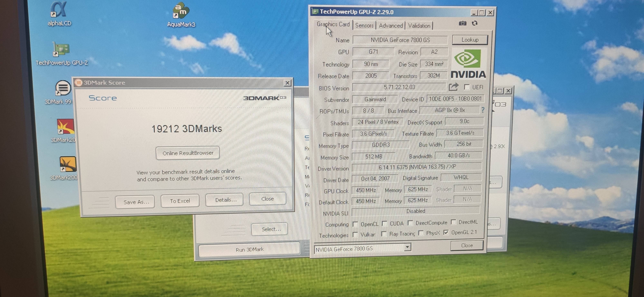This screenshot has width=644, height=297.
Task: Switch to the Validation tab
Action: click(419, 25)
